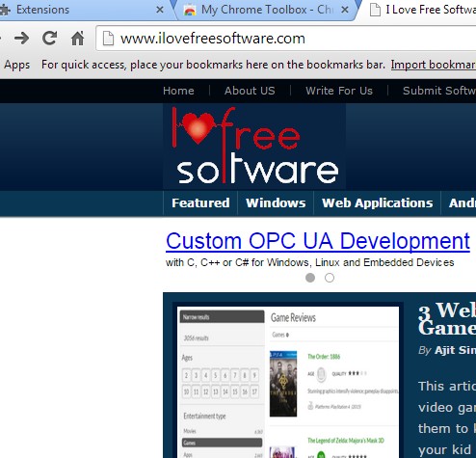Open the Write For Us page
Viewport: 476px width, 458px height.
339,91
